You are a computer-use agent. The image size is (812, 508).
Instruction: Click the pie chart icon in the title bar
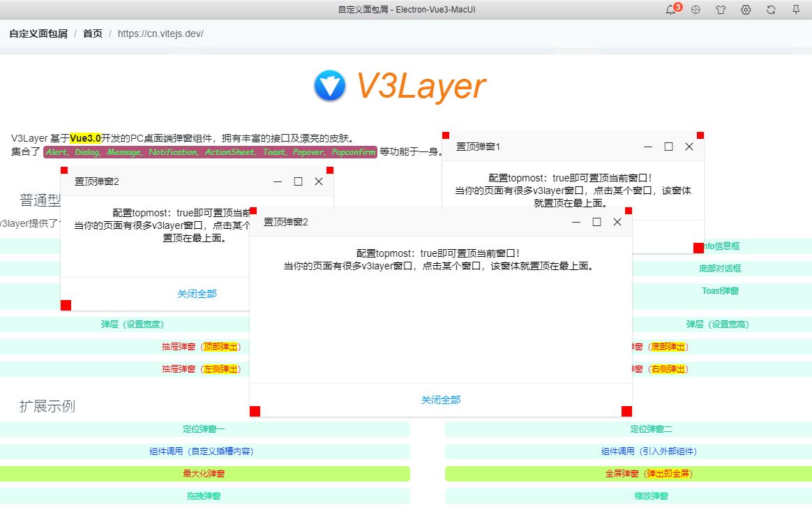pyautogui.click(x=696, y=10)
